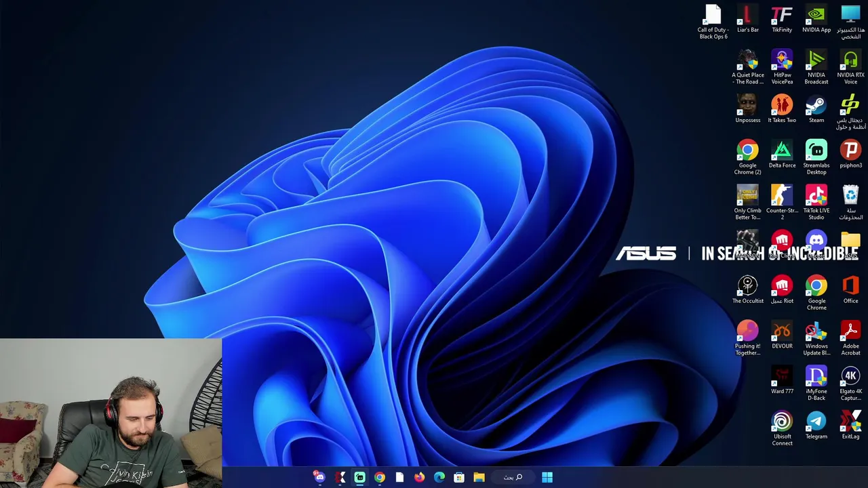
Task: Open the Office desktop icon
Action: tap(850, 289)
